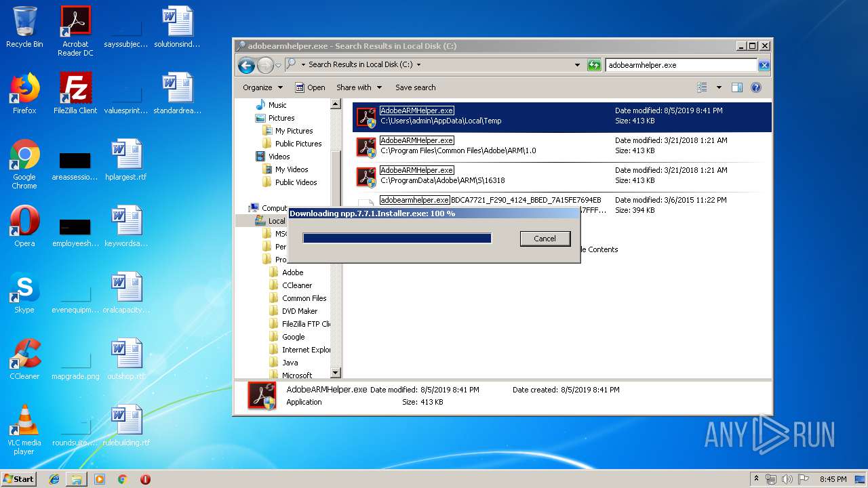Open the Opera desktop shortcut
The width and height of the screenshot is (868, 488).
24,226
